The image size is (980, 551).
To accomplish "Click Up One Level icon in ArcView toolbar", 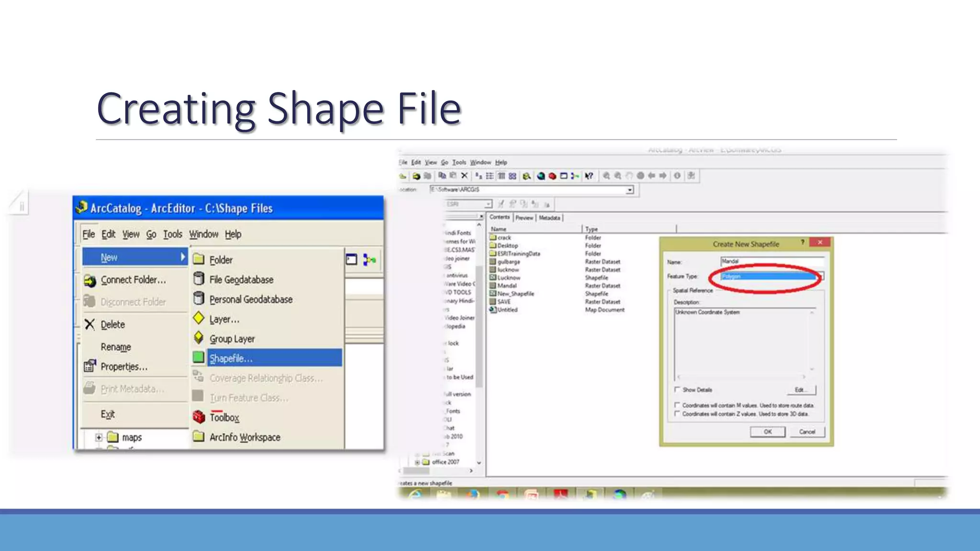I will (x=403, y=176).
